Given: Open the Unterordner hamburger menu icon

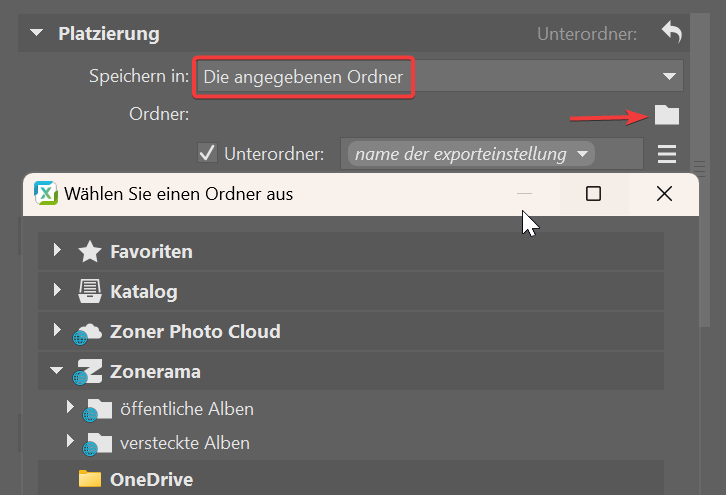Looking at the screenshot, I should pyautogui.click(x=667, y=154).
